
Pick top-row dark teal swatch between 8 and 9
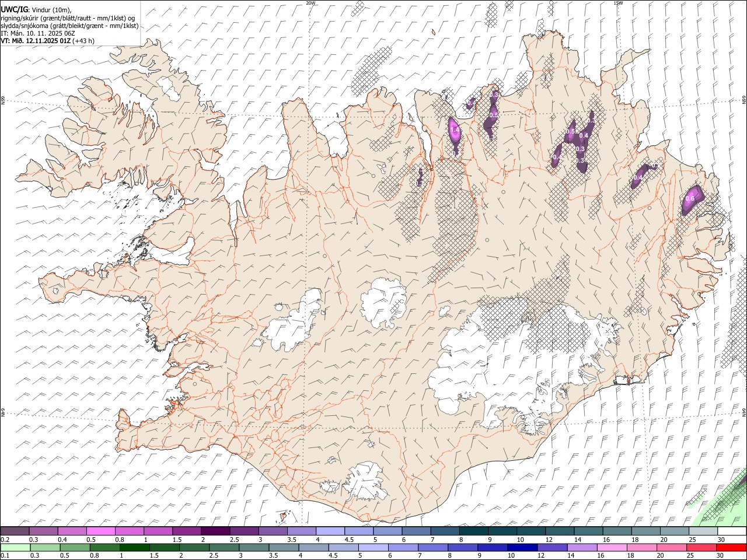point(473,531)
